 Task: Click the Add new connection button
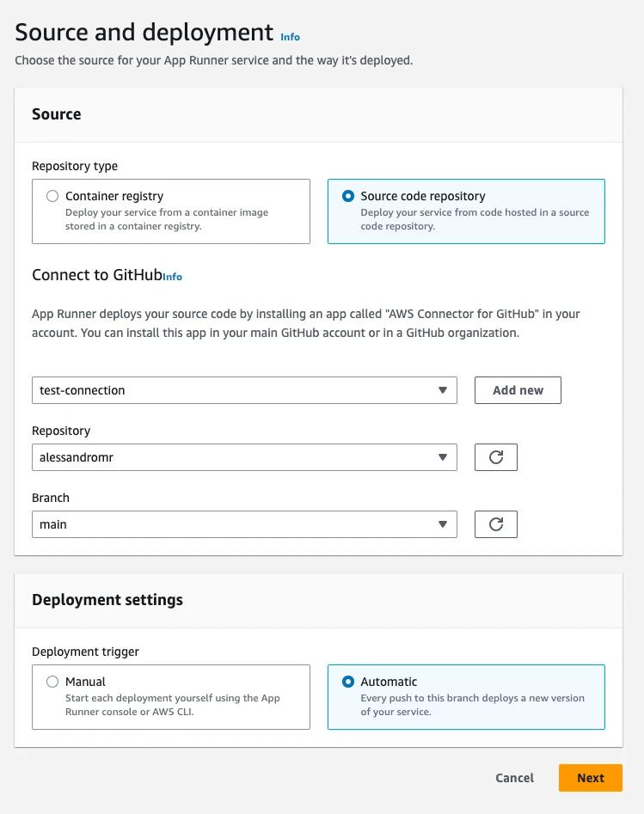[518, 390]
